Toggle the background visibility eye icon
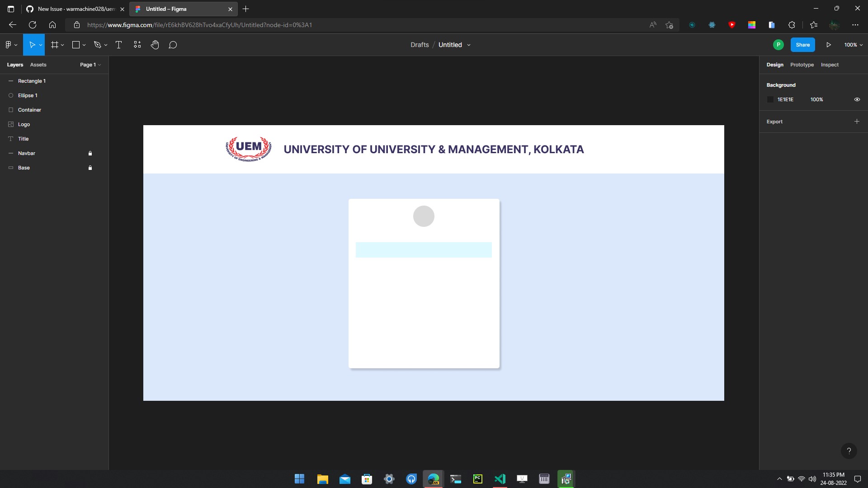 click(x=857, y=99)
